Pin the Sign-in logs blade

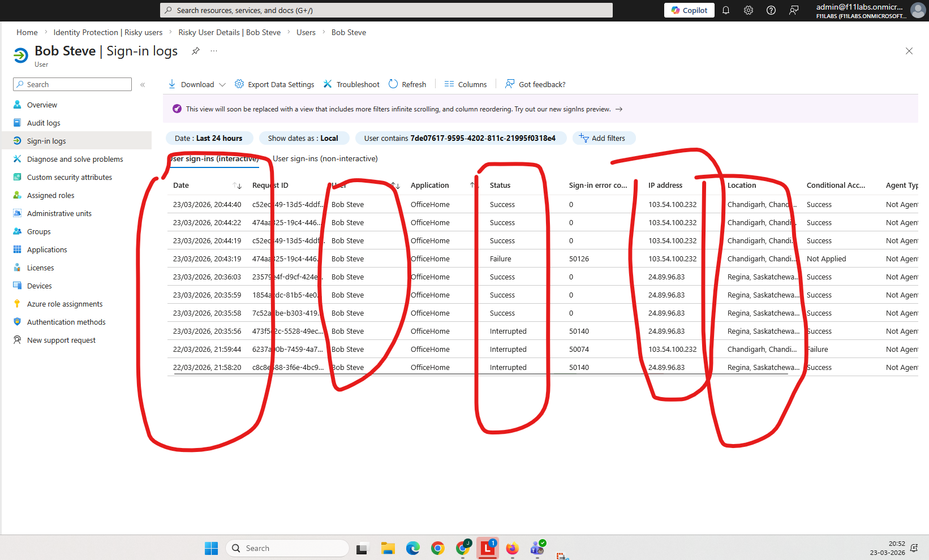click(x=196, y=51)
